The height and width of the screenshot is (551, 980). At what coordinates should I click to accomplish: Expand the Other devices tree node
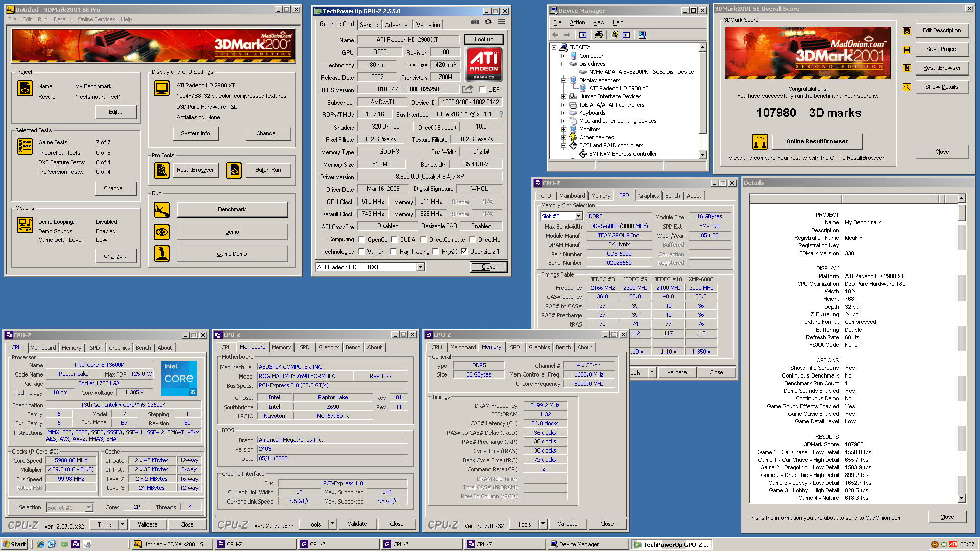click(x=564, y=138)
